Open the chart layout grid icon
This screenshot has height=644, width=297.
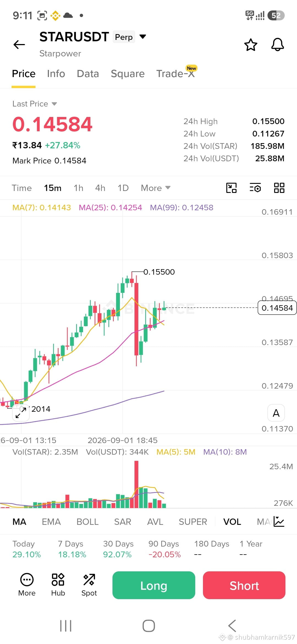279,188
